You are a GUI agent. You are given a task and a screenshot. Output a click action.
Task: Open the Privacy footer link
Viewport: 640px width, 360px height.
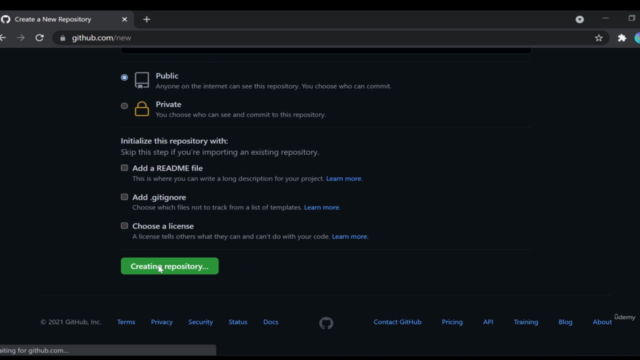point(162,322)
